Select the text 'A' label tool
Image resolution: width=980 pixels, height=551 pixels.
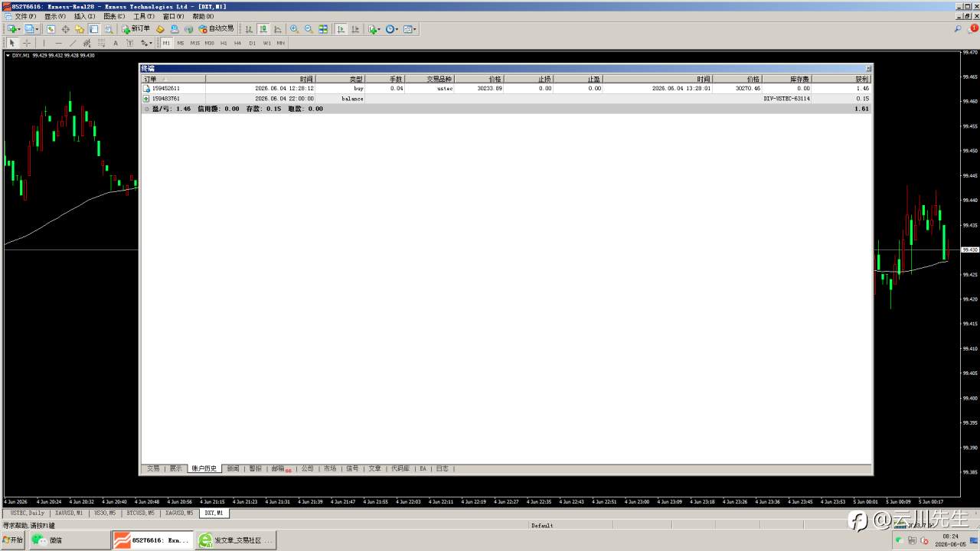pos(116,43)
